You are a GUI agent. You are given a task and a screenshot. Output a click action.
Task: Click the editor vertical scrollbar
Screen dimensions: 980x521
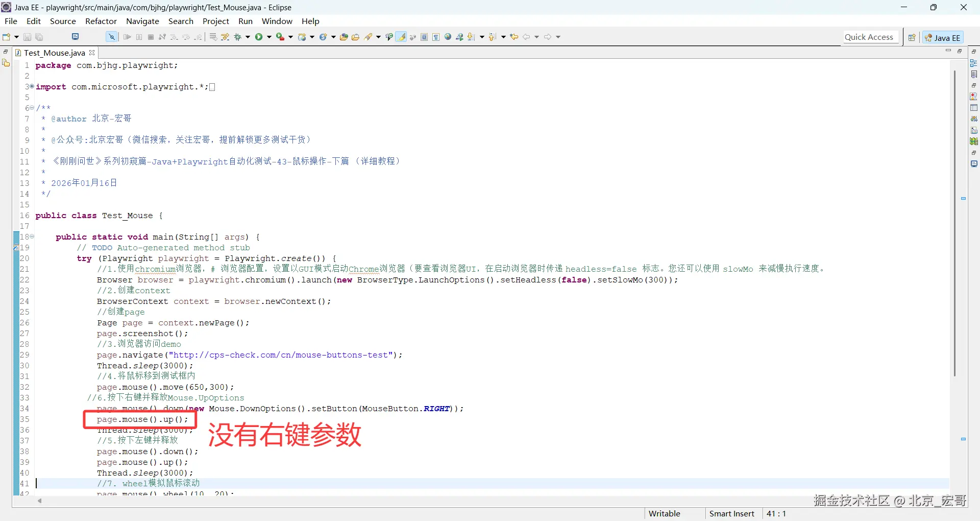pos(954,224)
